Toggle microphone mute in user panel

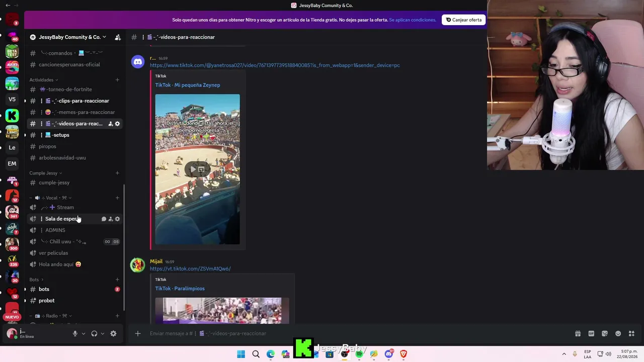(x=75, y=333)
